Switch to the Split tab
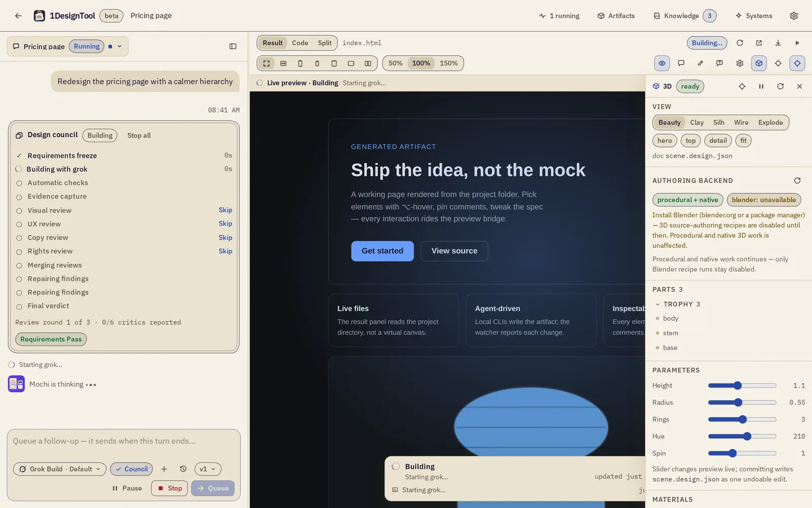This screenshot has height=508, width=812. click(x=325, y=43)
